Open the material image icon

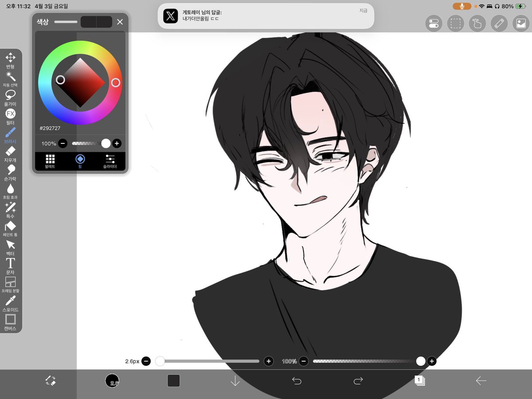coord(521,24)
